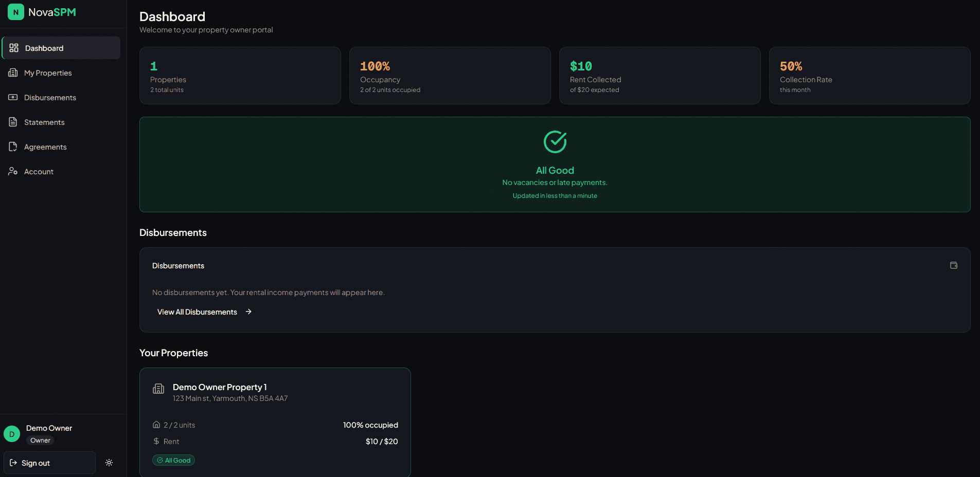Open My Properties via its building icon
This screenshot has width=980, height=477.
coord(13,72)
